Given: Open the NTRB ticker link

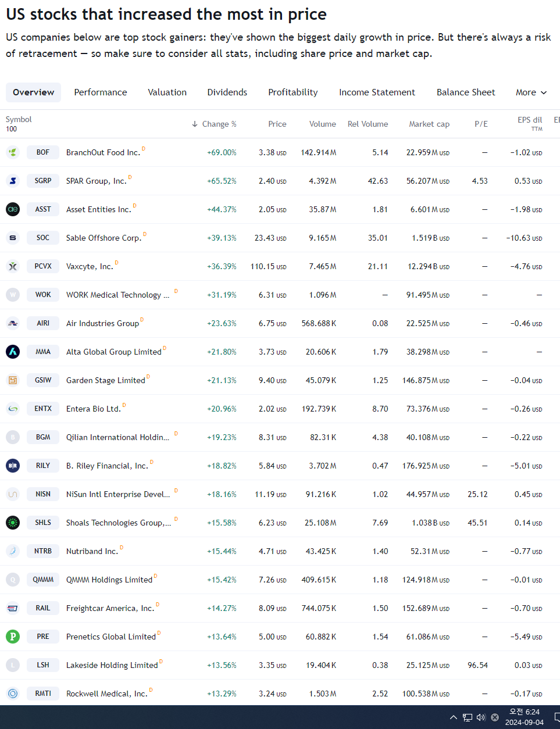Looking at the screenshot, I should (43, 551).
